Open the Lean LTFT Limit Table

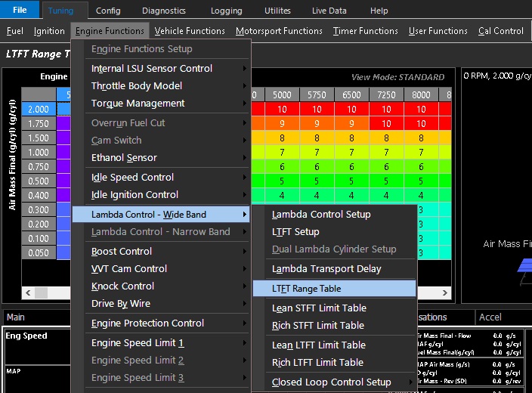(334, 345)
